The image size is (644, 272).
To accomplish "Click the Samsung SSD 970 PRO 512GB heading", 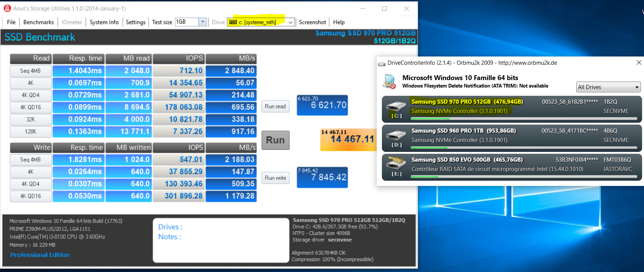I will coord(365,33).
